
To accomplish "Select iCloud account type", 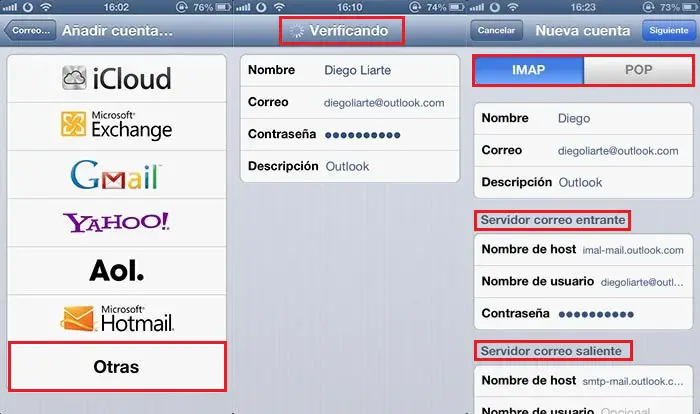I will (x=117, y=79).
